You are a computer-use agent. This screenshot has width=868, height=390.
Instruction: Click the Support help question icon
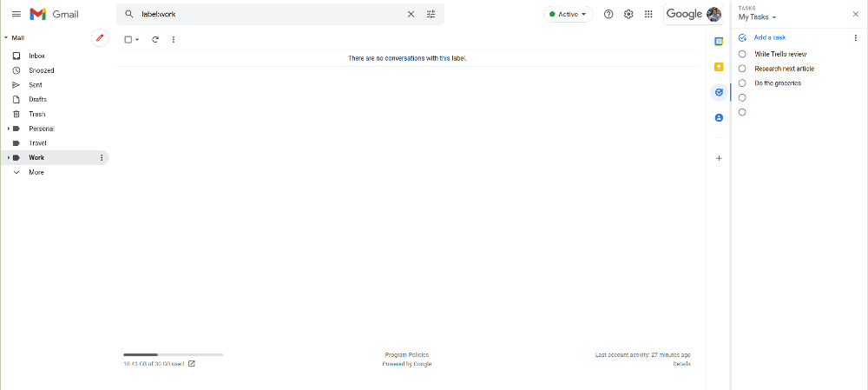point(608,14)
